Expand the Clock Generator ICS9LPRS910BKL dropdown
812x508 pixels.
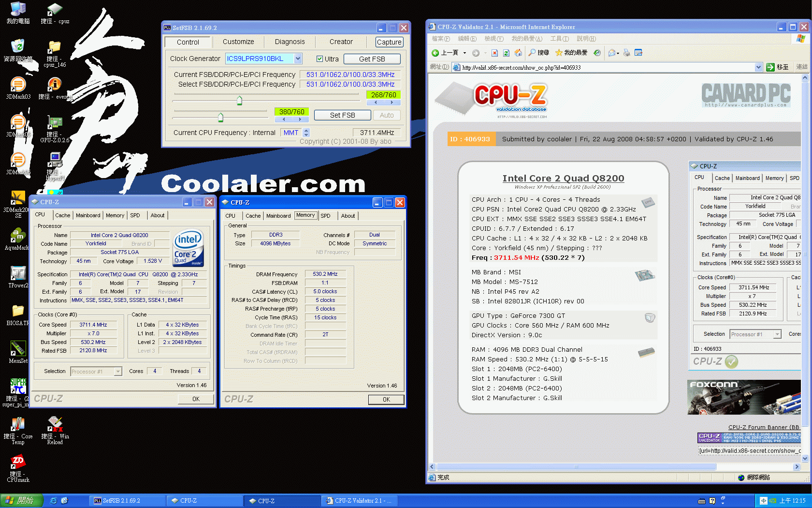tap(298, 59)
